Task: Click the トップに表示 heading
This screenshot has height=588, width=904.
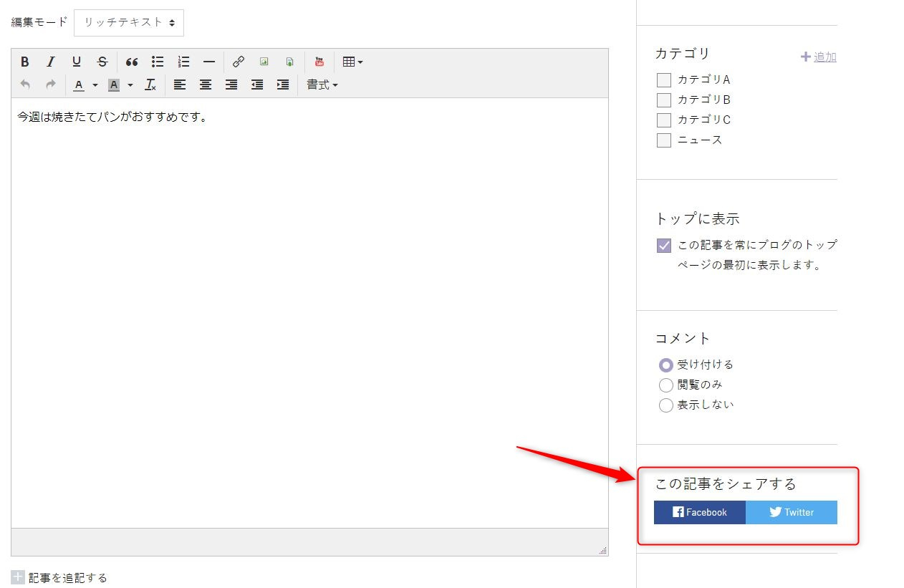Action: (698, 219)
